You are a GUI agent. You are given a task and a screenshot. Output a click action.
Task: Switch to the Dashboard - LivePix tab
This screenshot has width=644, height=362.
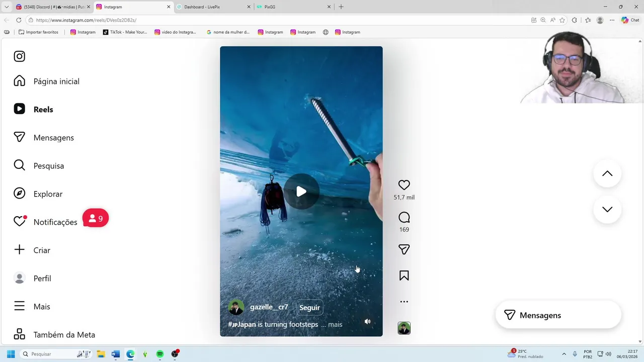point(213,7)
